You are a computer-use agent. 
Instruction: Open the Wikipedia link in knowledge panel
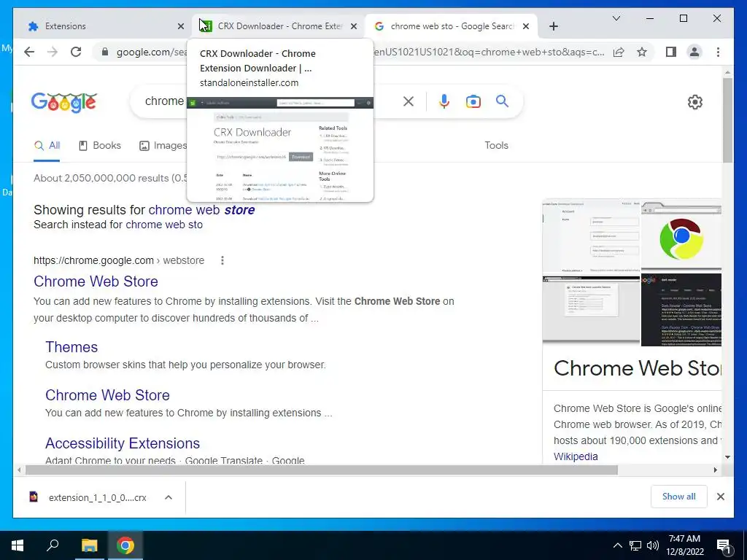(576, 456)
